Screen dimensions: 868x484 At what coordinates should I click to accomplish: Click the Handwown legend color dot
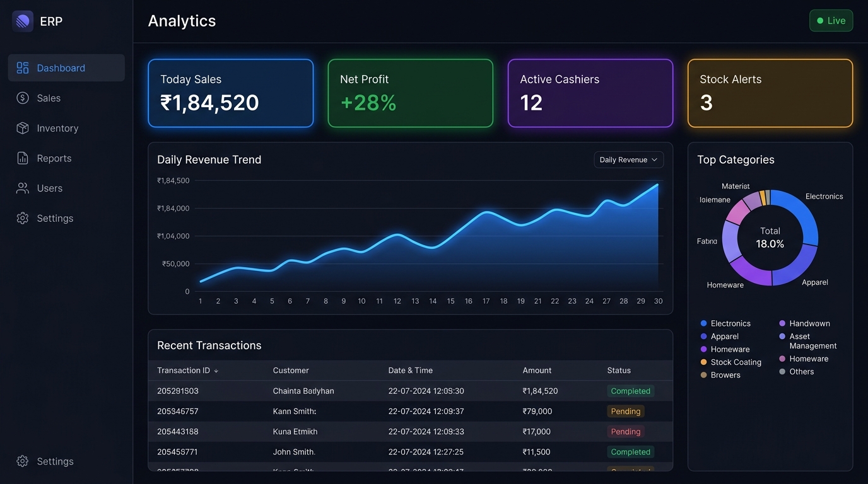click(x=782, y=323)
